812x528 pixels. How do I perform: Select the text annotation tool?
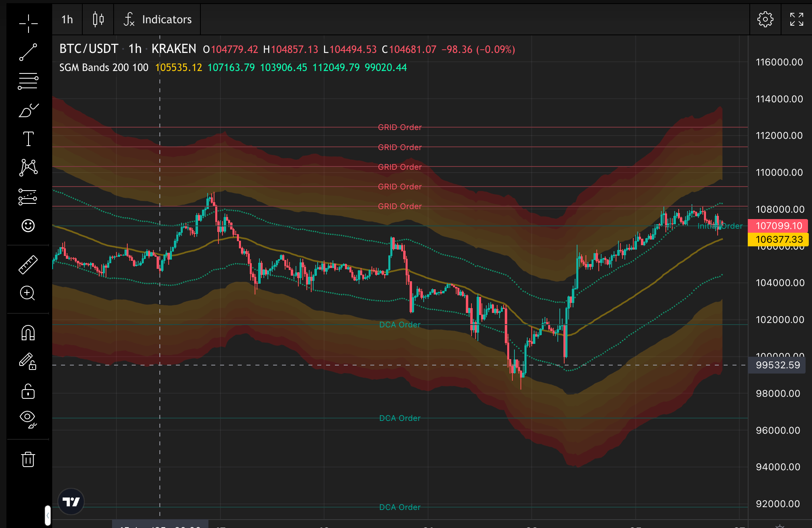click(x=28, y=139)
